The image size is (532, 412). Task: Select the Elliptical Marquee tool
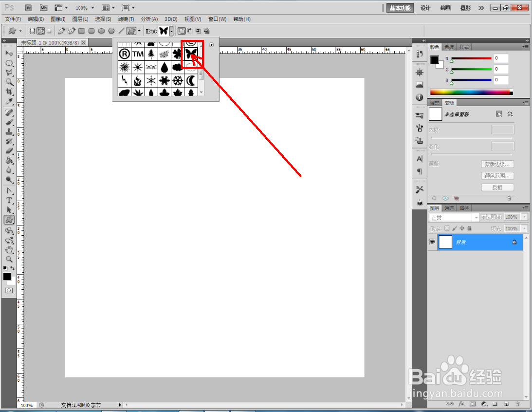click(x=9, y=63)
